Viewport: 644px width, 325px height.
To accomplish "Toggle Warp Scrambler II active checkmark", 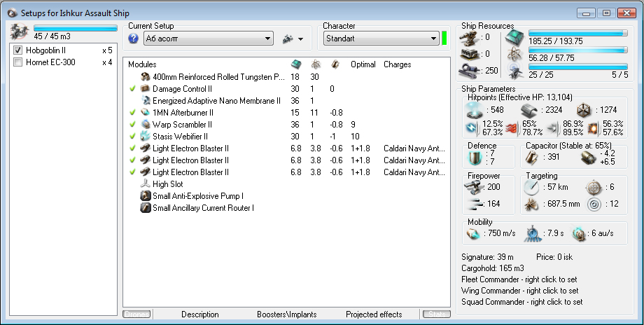I will coord(132,125).
